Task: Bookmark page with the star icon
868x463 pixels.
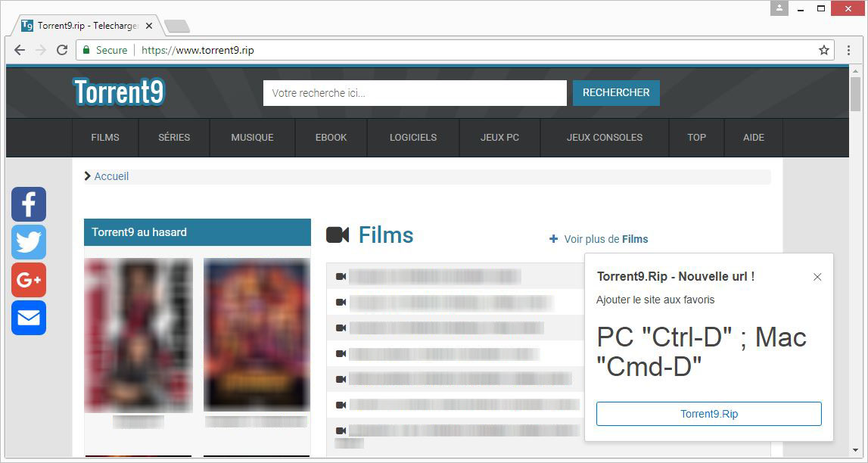Action: [823, 51]
